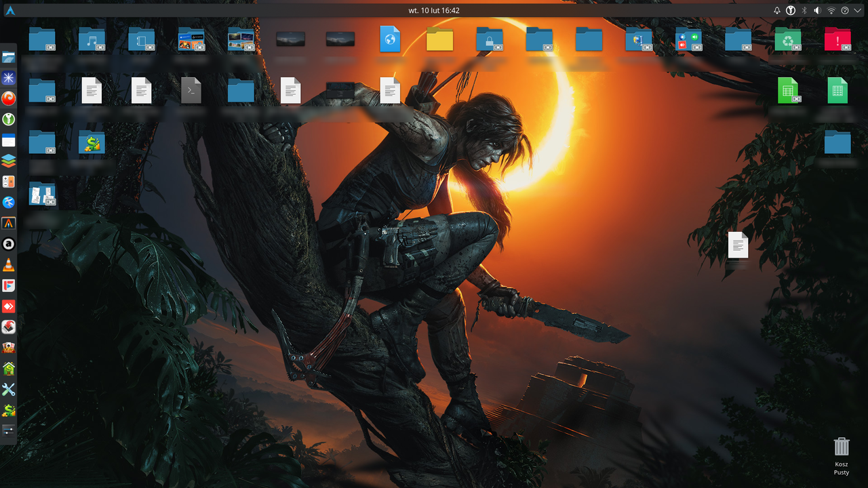Click the gauge icon in system tray
The height and width of the screenshot is (488, 868).
(x=845, y=10)
